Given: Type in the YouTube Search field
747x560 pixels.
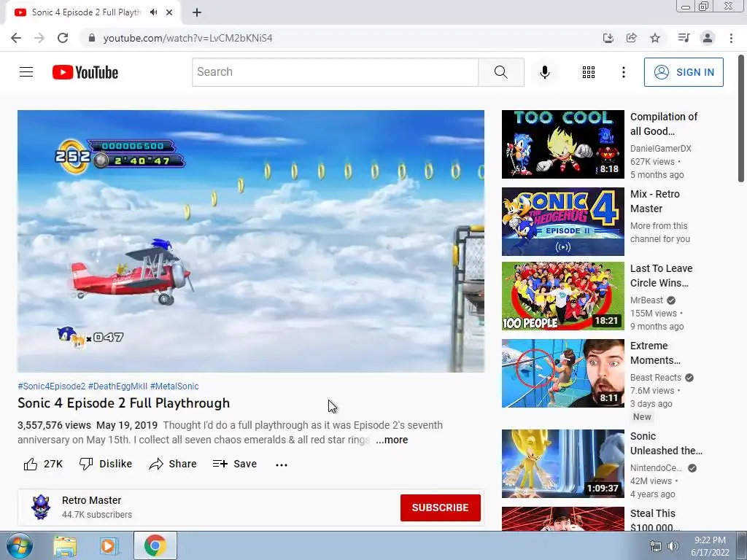Looking at the screenshot, I should [x=335, y=72].
